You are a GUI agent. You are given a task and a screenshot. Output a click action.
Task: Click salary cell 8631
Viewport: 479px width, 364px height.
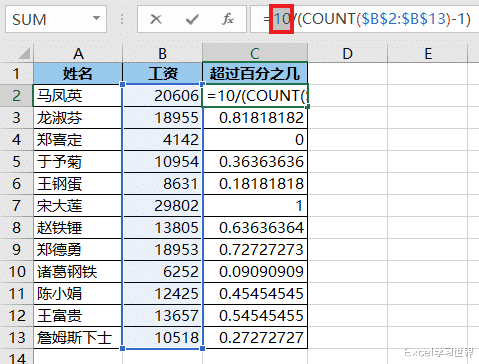162,184
